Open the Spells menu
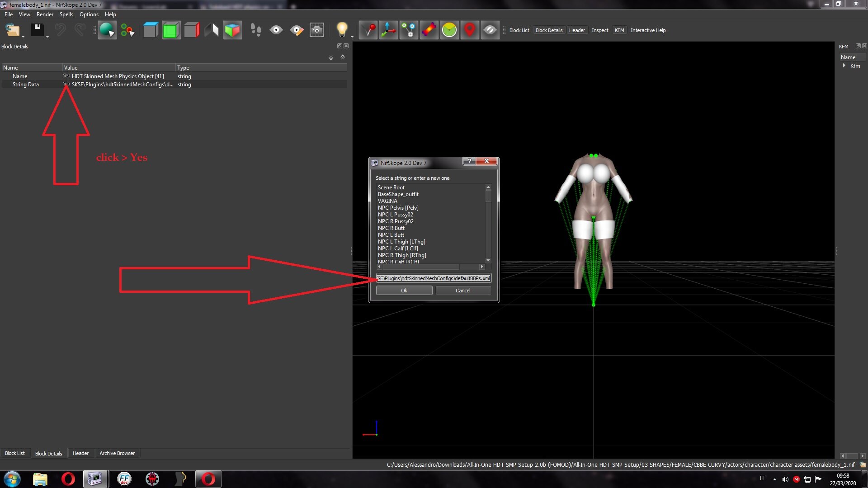This screenshot has width=868, height=488. pos(66,14)
